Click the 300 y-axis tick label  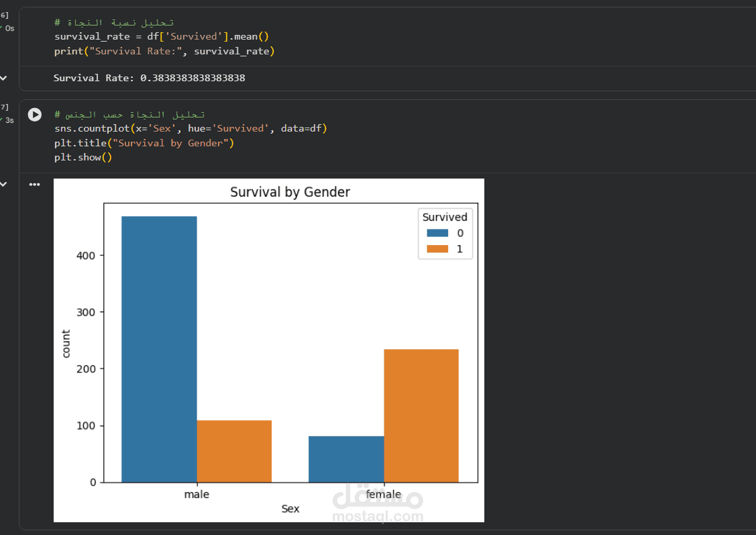click(86, 312)
